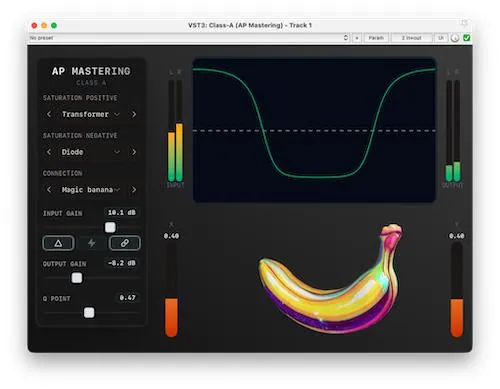Click the wet/dry knob in the header

coord(455,38)
